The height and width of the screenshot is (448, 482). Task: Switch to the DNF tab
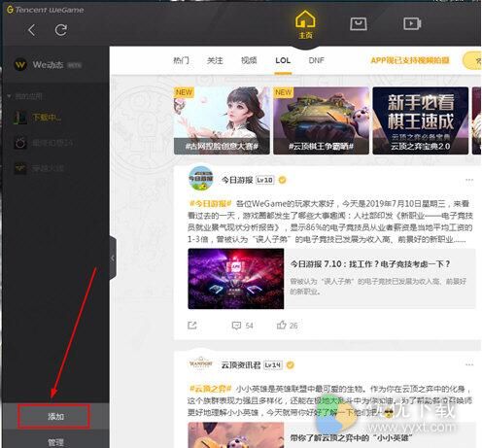tap(317, 60)
